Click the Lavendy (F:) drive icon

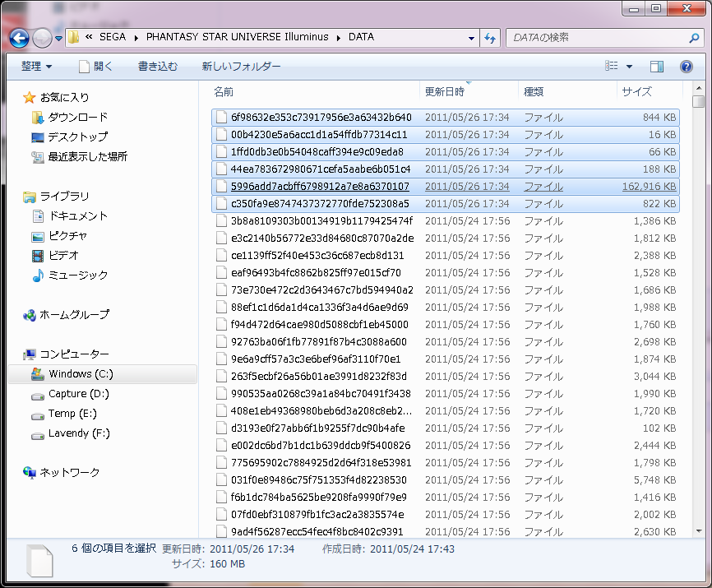pos(38,436)
